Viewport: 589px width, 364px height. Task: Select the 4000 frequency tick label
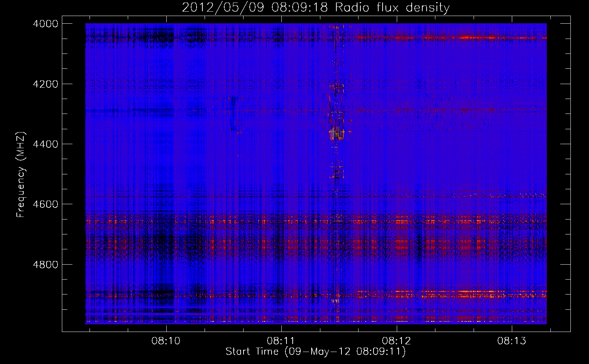[x=46, y=24]
